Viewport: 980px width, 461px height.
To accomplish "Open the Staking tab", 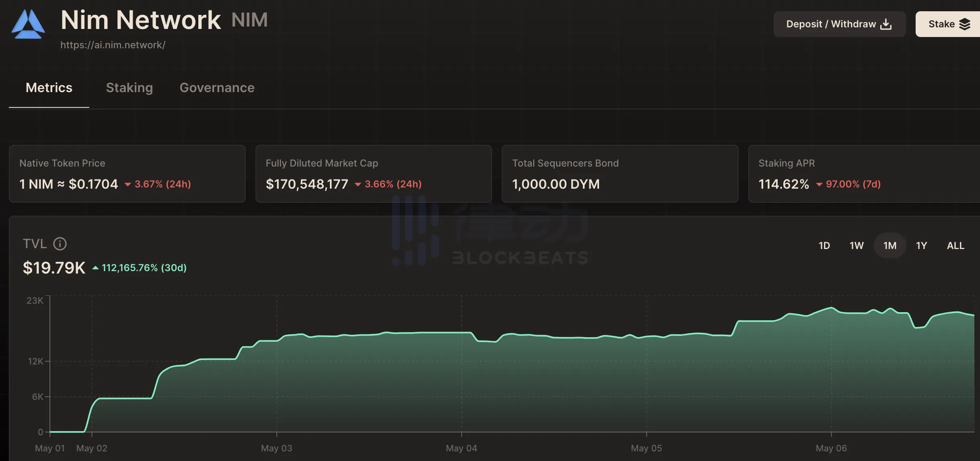I will click(129, 88).
